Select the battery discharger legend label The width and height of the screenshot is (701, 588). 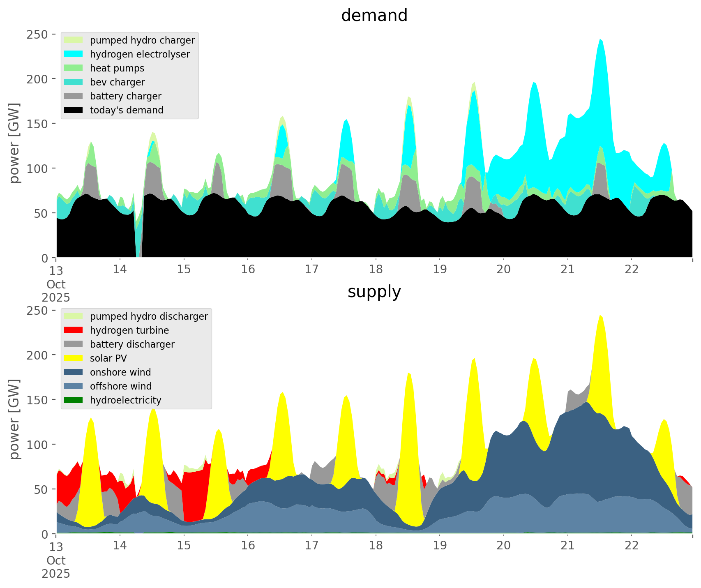point(132,344)
